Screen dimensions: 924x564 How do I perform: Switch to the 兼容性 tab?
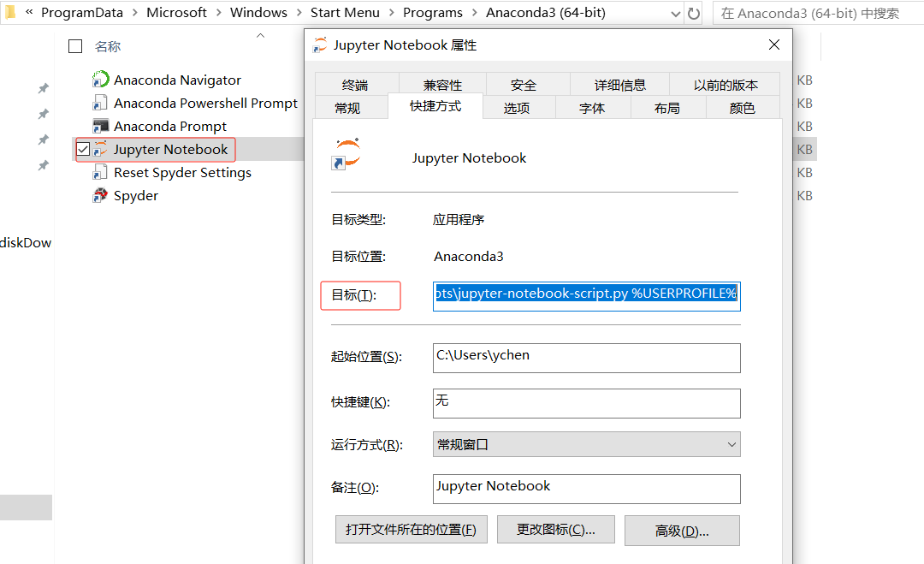442,84
